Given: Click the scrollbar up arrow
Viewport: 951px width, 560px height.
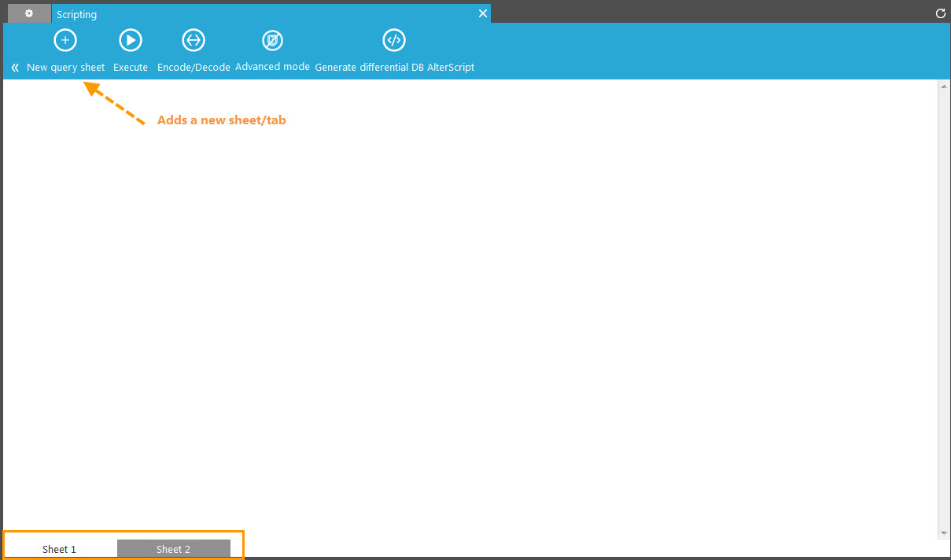Looking at the screenshot, I should coord(944,86).
